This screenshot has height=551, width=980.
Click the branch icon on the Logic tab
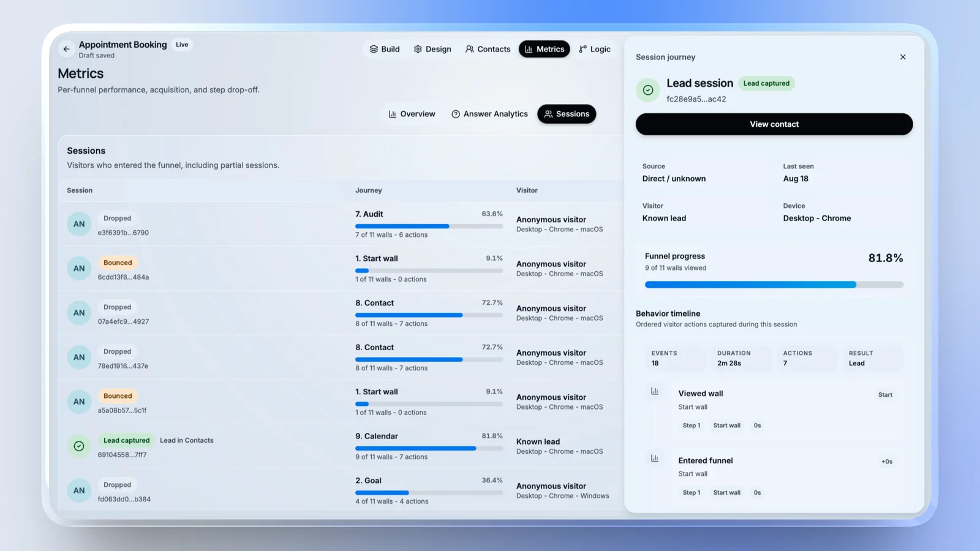(582, 49)
